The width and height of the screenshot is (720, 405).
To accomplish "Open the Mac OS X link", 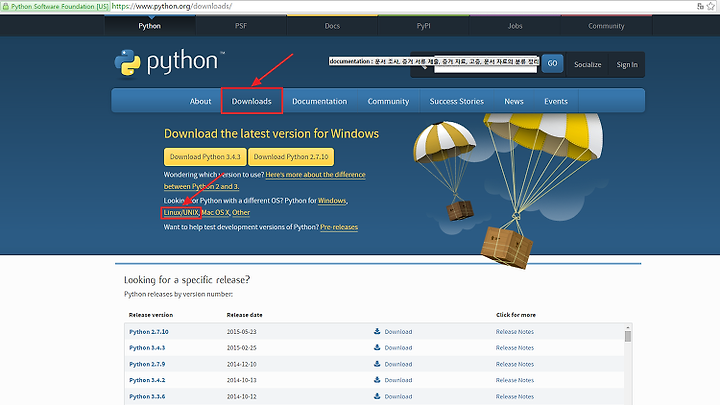I will coord(215,213).
